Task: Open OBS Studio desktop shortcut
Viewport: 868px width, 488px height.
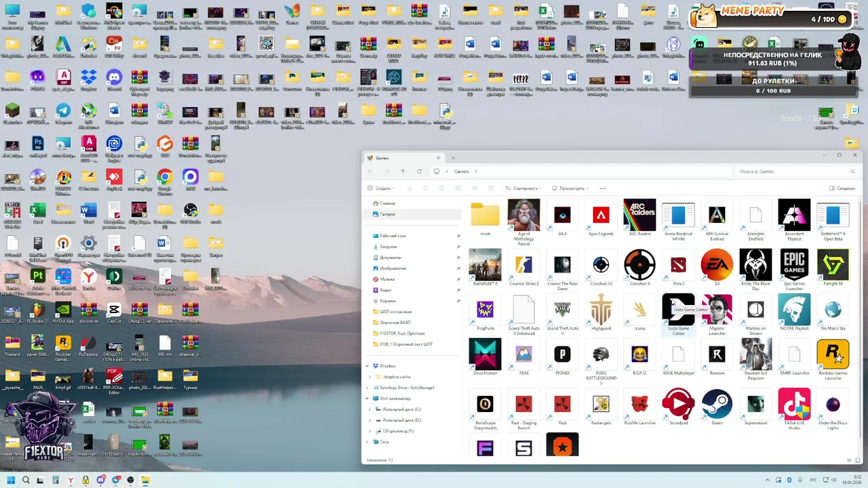Action: coord(191,213)
